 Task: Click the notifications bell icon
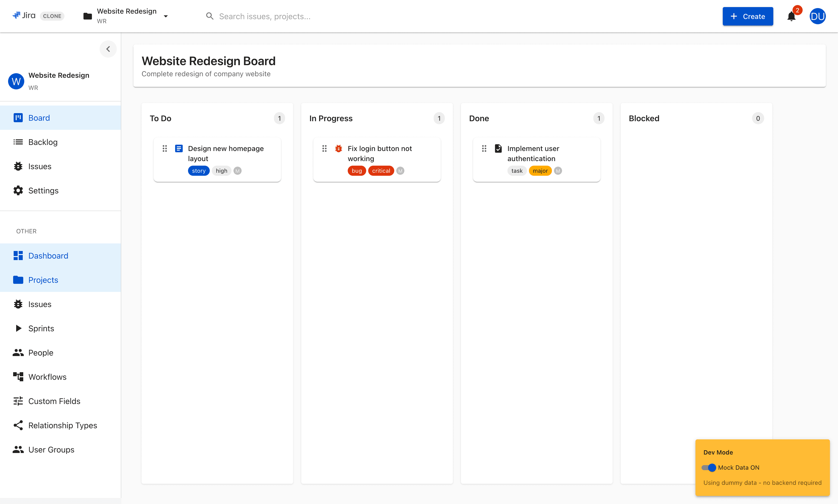point(791,16)
